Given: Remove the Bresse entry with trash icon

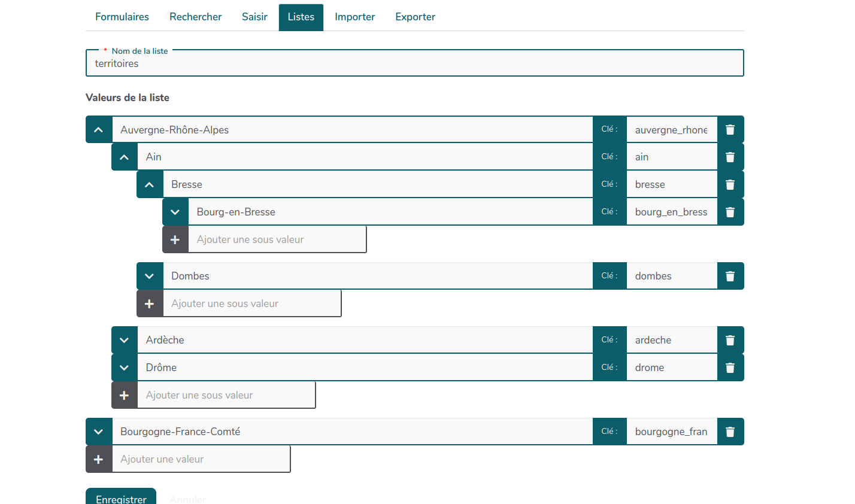Looking at the screenshot, I should [x=730, y=184].
